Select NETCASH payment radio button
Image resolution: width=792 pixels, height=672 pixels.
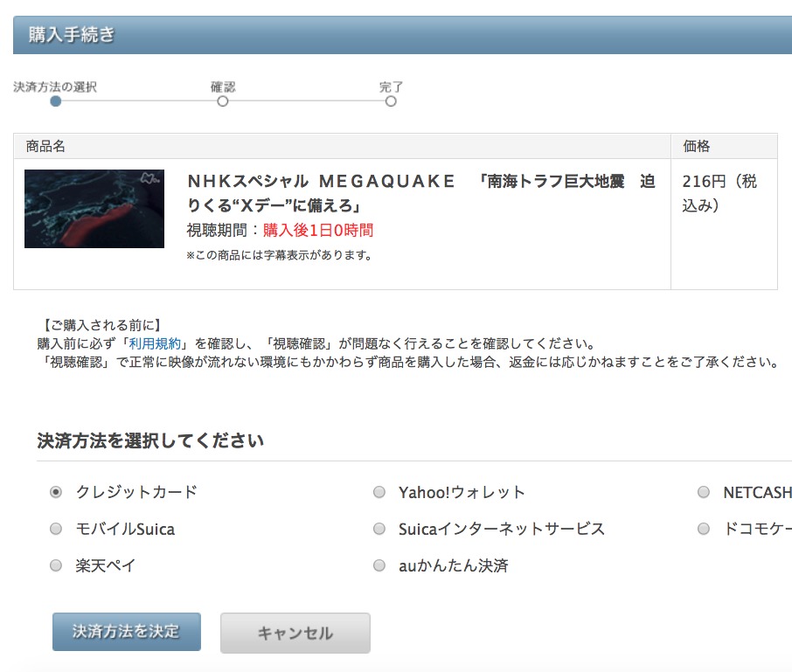(704, 492)
